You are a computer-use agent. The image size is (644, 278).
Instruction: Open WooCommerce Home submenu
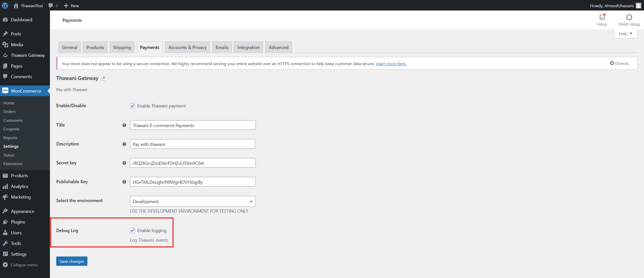[9, 103]
